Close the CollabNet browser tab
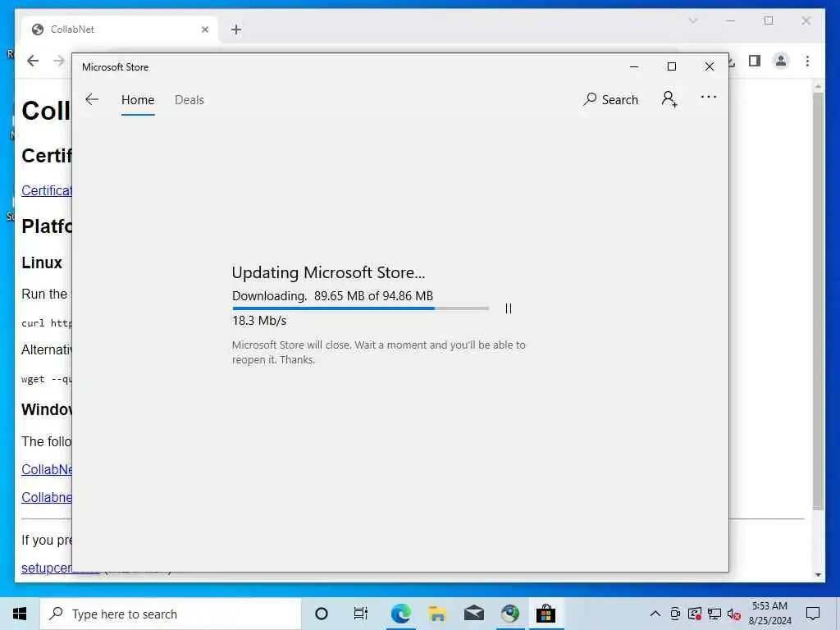Viewport: 840px width, 630px height. tap(205, 30)
